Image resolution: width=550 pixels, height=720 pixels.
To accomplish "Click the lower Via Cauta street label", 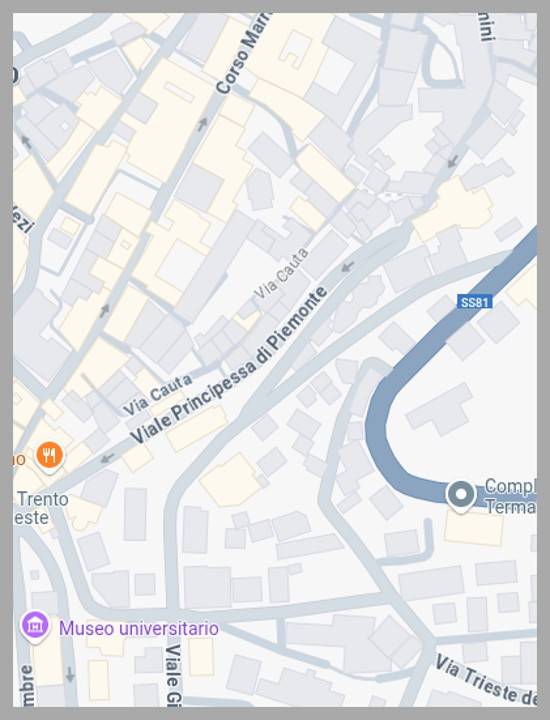I will coord(157,394).
